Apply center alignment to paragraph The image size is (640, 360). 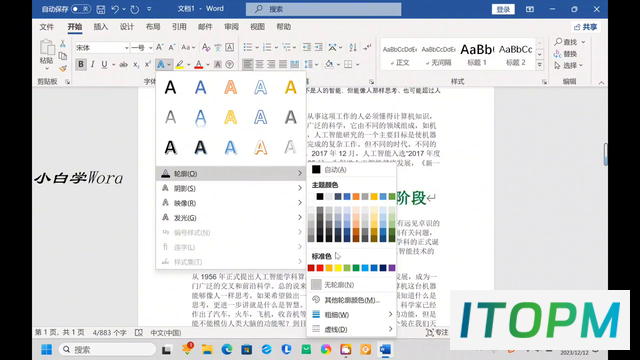pyautogui.click(x=259, y=64)
